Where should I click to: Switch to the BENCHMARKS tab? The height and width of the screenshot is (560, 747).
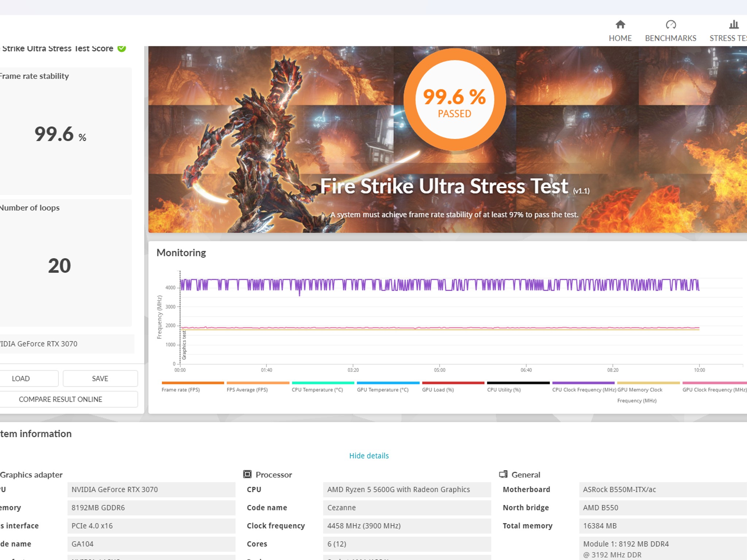[x=670, y=38]
